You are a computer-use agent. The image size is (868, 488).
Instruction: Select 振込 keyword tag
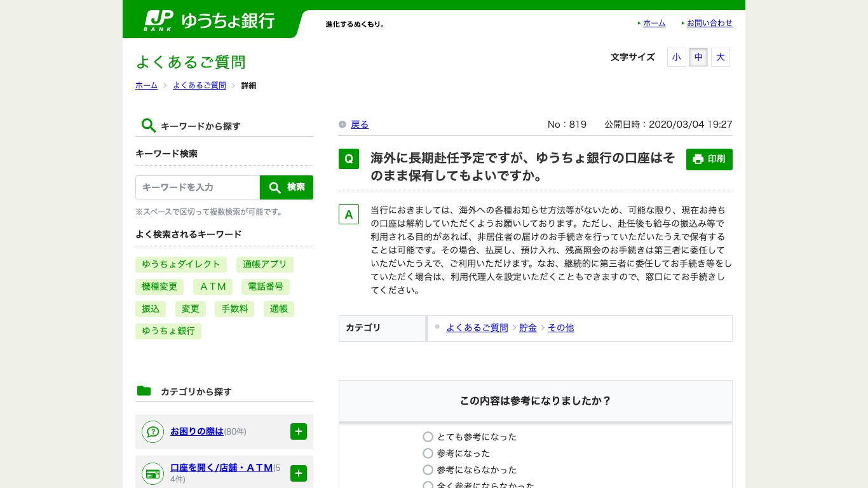tap(151, 309)
